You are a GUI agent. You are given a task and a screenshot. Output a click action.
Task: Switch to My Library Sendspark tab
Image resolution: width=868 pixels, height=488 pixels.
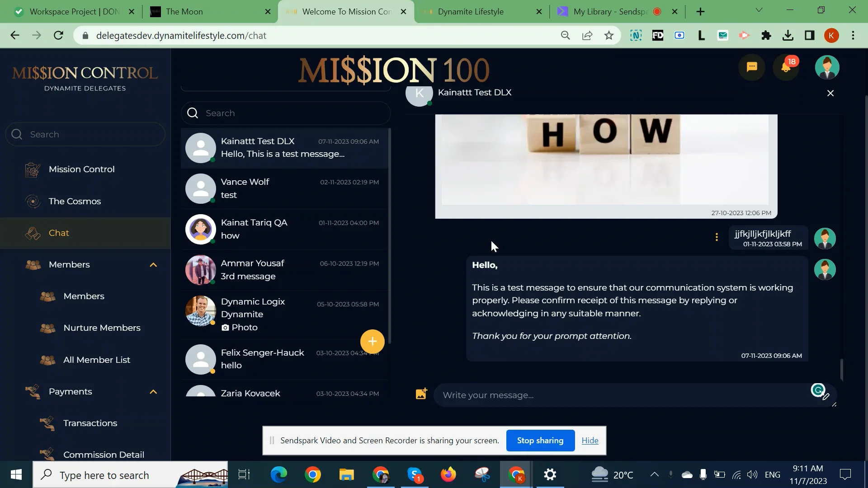click(x=610, y=12)
